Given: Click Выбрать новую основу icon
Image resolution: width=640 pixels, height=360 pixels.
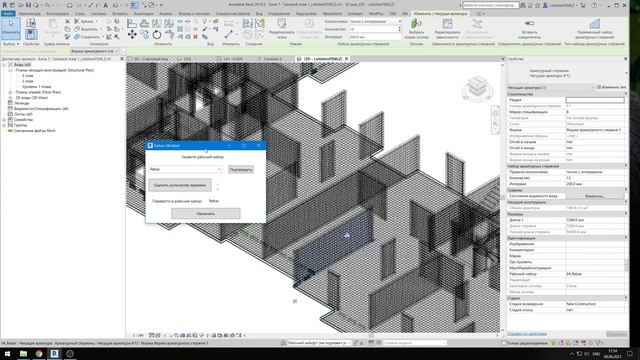Looking at the screenshot, I should pyautogui.click(x=416, y=28).
